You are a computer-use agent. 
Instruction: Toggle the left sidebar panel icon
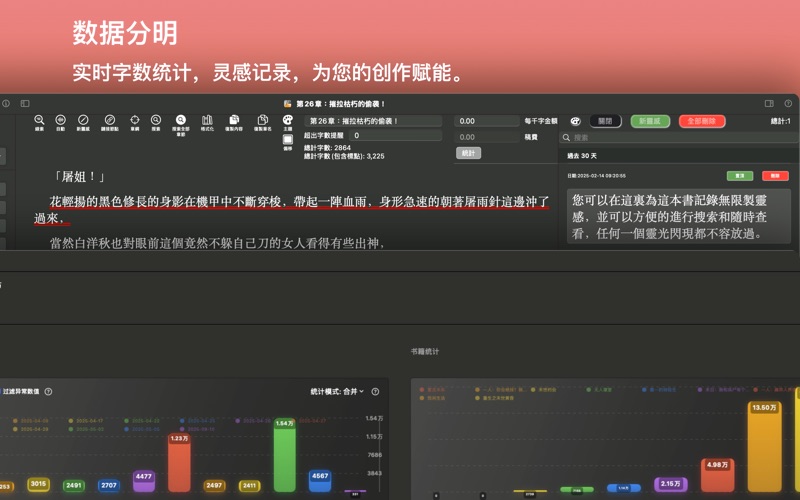click(x=25, y=103)
